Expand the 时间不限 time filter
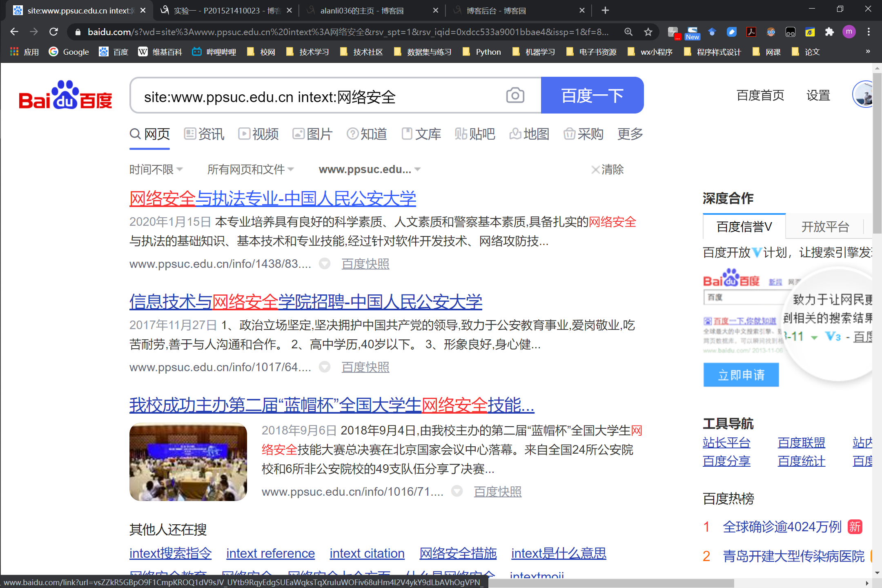This screenshot has width=882, height=588. [156, 169]
